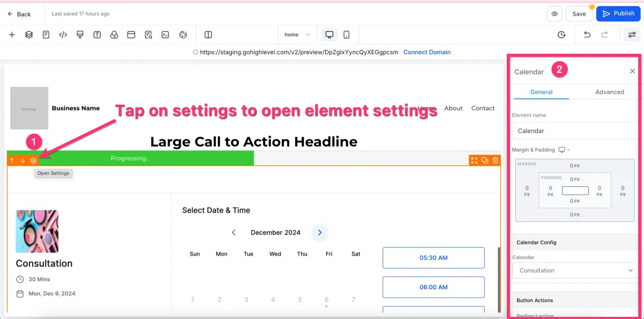Viewport: 644px width, 319px height.
Task: Click the Large Call to Action Headline
Action: click(254, 142)
